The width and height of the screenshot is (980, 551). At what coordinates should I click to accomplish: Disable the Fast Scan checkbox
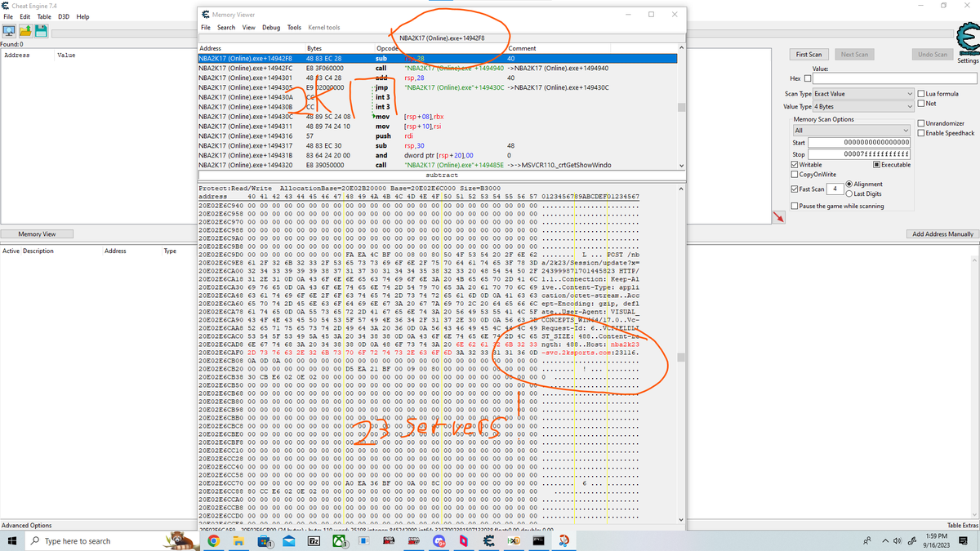click(795, 189)
